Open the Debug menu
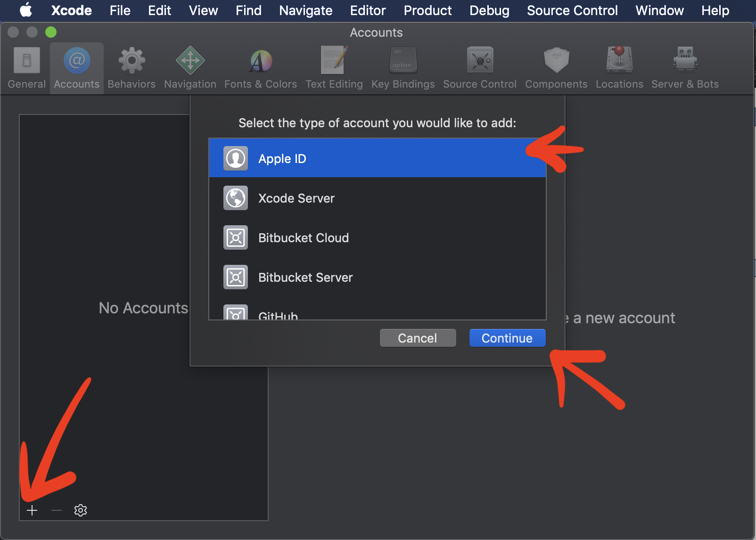 tap(490, 10)
